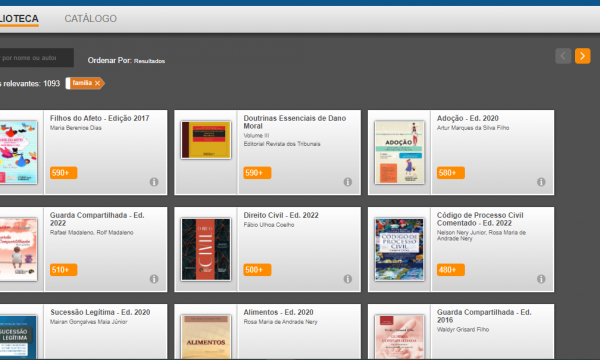View info for Guarda Compartilhada Ed. 2022
Image resolution: width=600 pixels, height=360 pixels.
[154, 279]
